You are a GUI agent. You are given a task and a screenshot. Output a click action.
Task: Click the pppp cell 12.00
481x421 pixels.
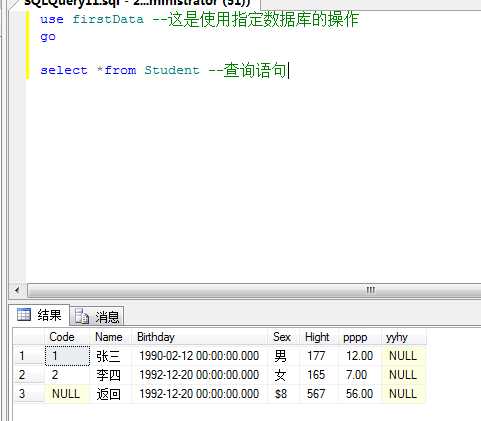click(360, 356)
